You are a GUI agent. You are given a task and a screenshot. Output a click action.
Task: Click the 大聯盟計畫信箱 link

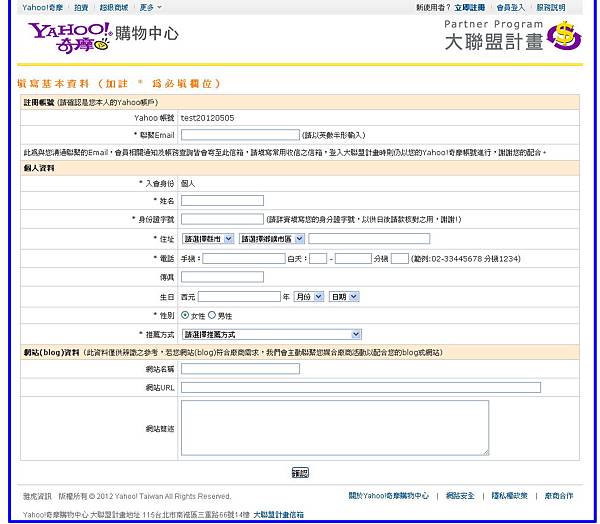pos(279,515)
